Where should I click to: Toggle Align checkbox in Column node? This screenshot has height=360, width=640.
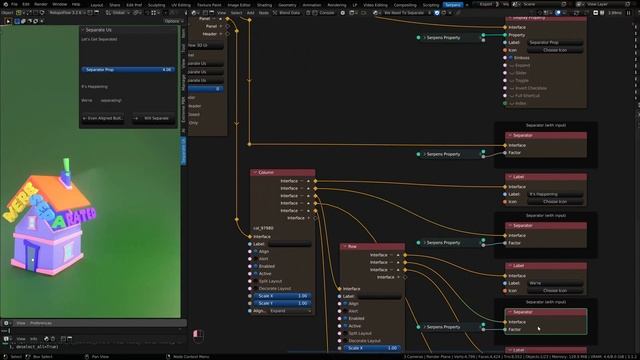click(256, 251)
